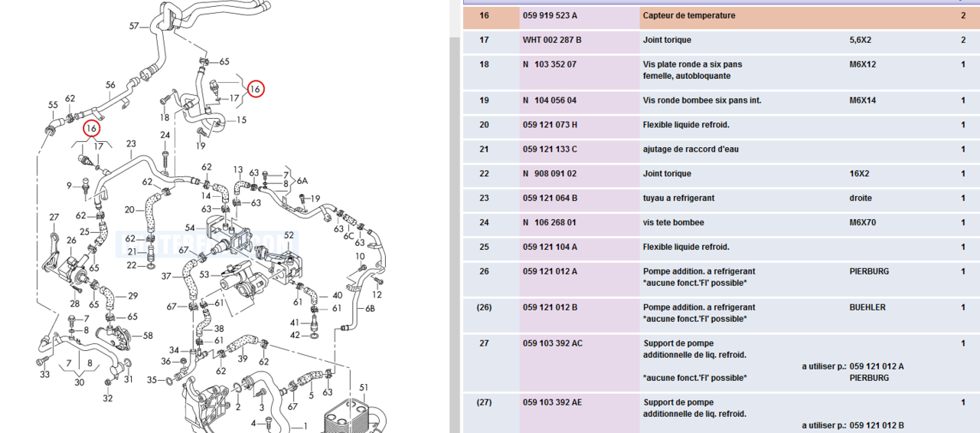Select position number 20 in the table

tap(484, 125)
